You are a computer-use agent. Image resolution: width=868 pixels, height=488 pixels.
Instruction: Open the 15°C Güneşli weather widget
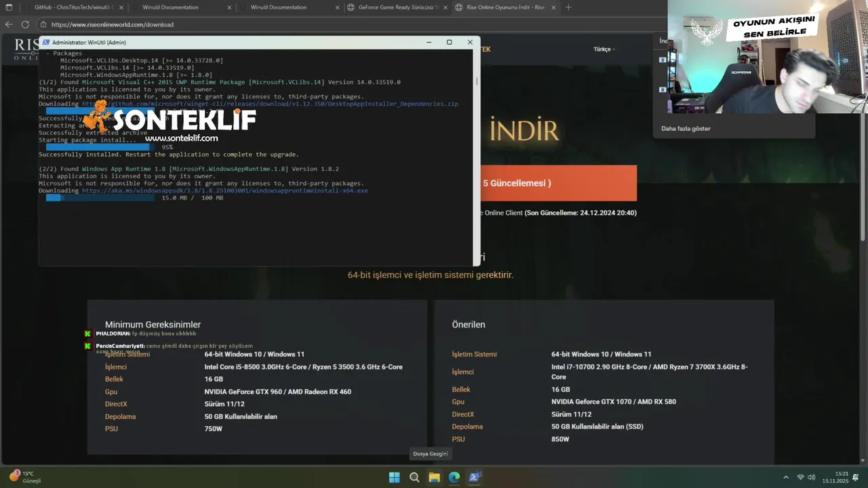tap(26, 477)
